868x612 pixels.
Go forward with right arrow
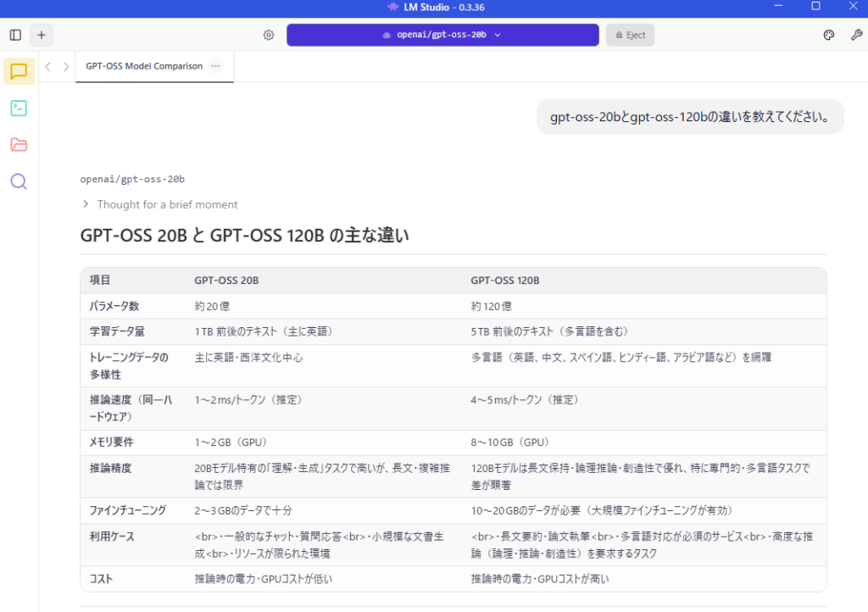point(66,66)
